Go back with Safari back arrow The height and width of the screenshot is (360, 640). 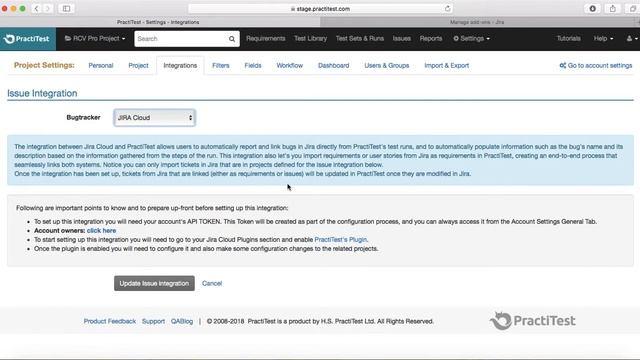coord(36,8)
